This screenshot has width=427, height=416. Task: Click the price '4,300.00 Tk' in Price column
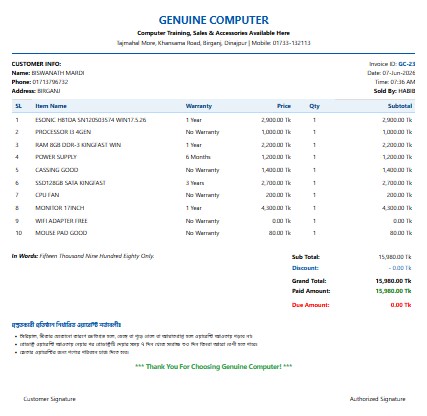pos(276,208)
